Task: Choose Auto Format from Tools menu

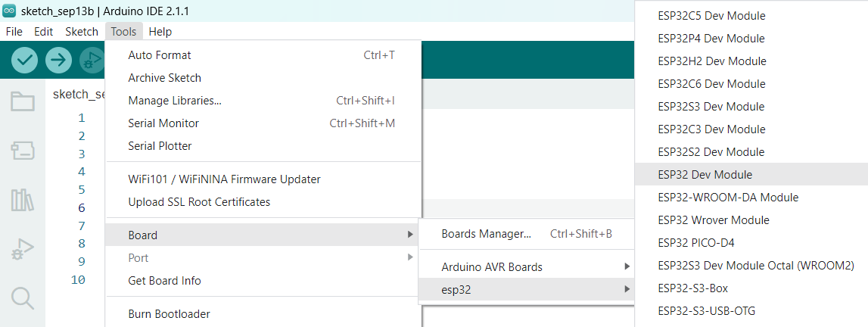Action: [x=263, y=55]
